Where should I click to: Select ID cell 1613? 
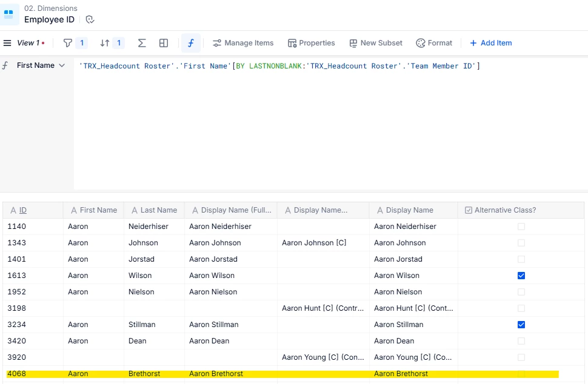tap(33, 276)
